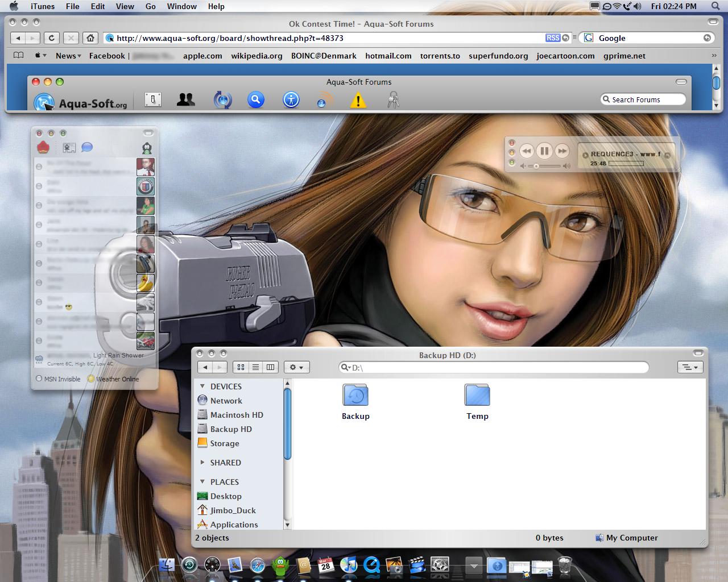Open the apple.com bookmark
Screen dimensions: 728x582
tap(202, 56)
